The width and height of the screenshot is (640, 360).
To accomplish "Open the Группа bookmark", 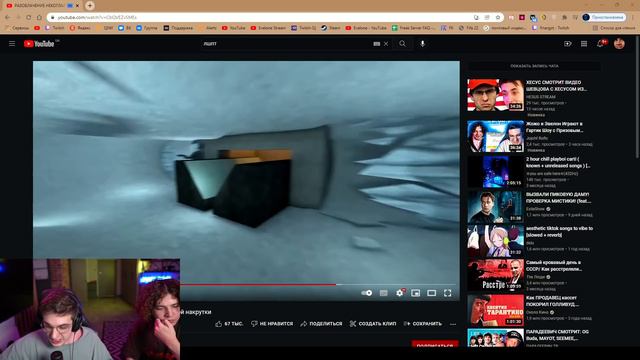I will (x=147, y=28).
